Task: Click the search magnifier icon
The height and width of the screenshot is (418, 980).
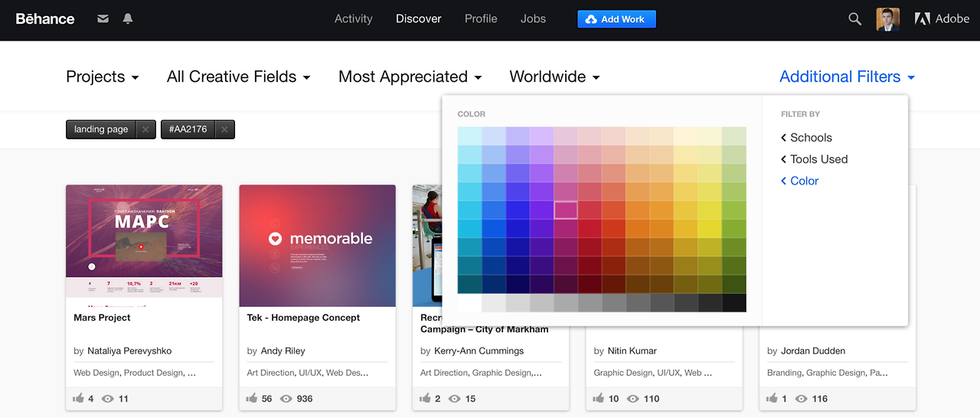Action: pos(854,19)
